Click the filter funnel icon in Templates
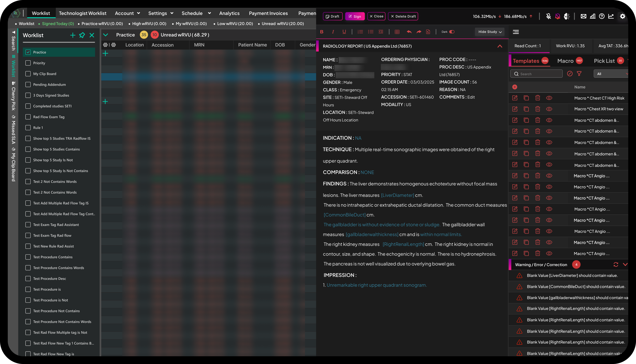This screenshot has width=636, height=364. (579, 74)
